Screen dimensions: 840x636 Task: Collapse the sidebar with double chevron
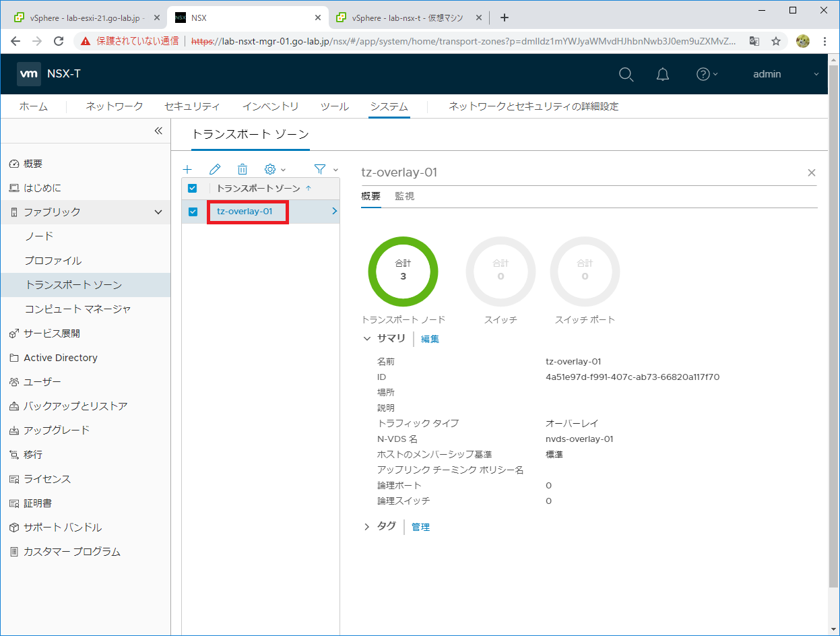[158, 131]
